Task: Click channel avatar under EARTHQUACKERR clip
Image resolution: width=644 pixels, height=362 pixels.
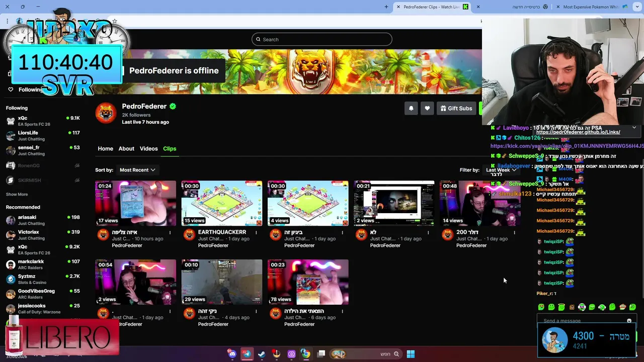Action: tap(189, 235)
